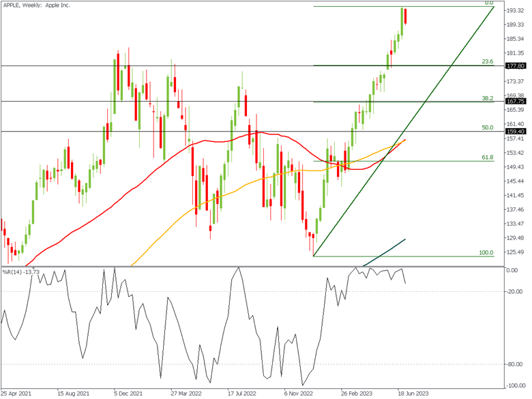Viewport: 532px width, 399px height.
Task: Click the 181.35 price axis value
Action: click(515, 53)
